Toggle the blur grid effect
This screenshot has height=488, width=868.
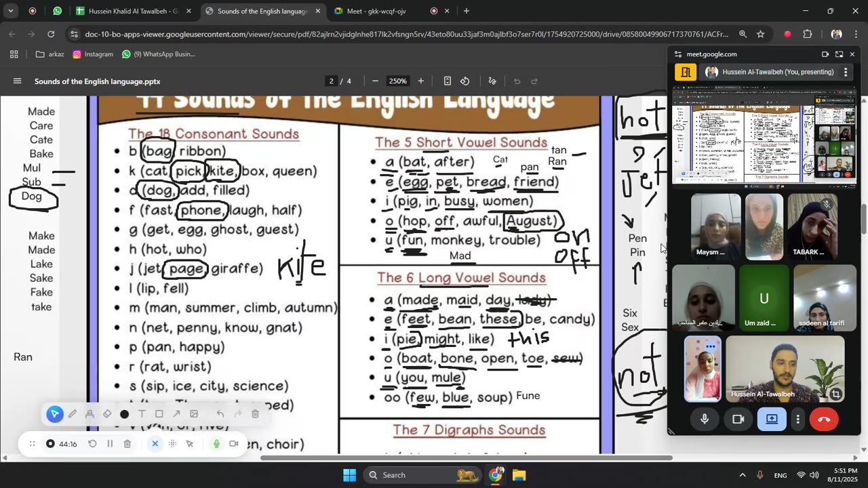coord(172,444)
